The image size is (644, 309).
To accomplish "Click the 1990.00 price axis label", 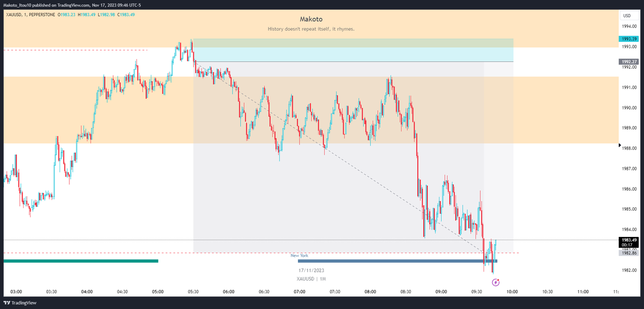I will click(x=628, y=107).
